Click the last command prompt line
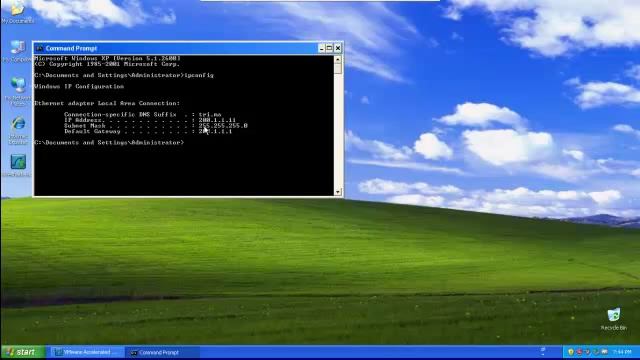 pyautogui.click(x=109, y=142)
